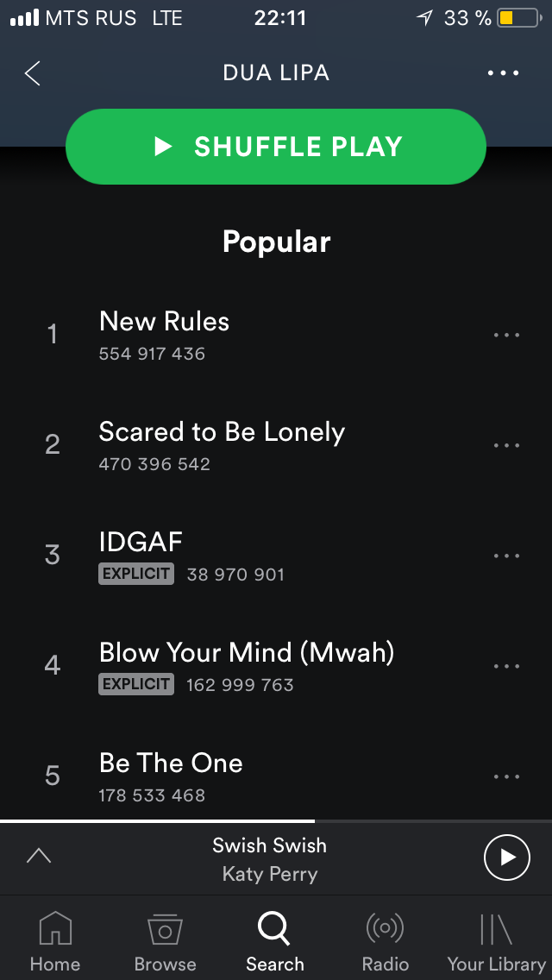Screen dimensions: 552x980
Task: Show options menu for IDGAF
Action: (x=506, y=556)
